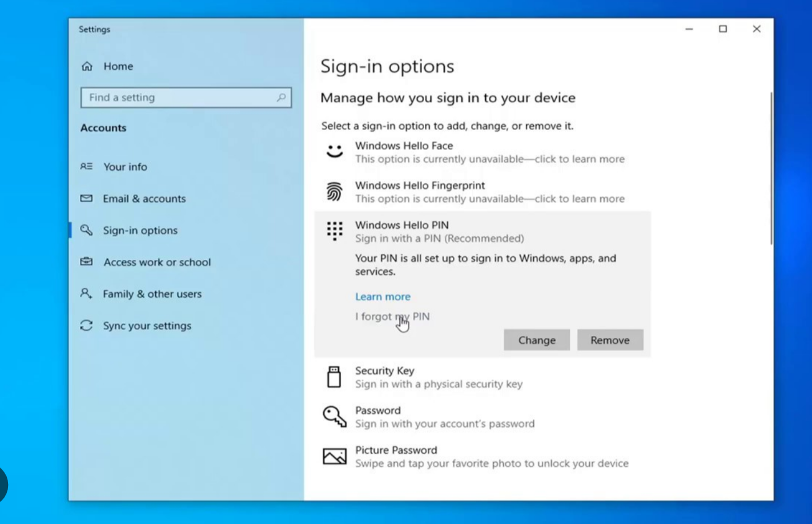Click the Password key icon
This screenshot has height=524, width=812.
click(x=335, y=417)
